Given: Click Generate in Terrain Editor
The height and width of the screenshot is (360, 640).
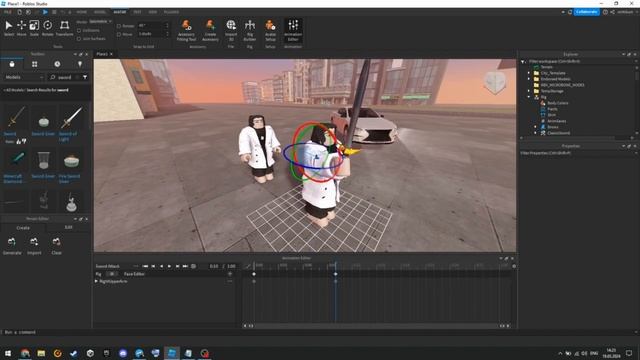Looking at the screenshot, I should (12, 246).
